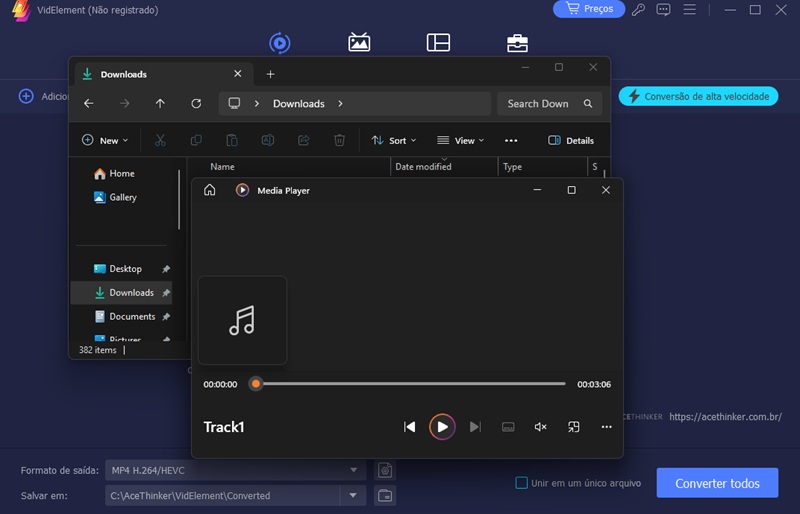The width and height of the screenshot is (800, 514).
Task: Skip to previous track in Media Player
Action: (x=409, y=427)
